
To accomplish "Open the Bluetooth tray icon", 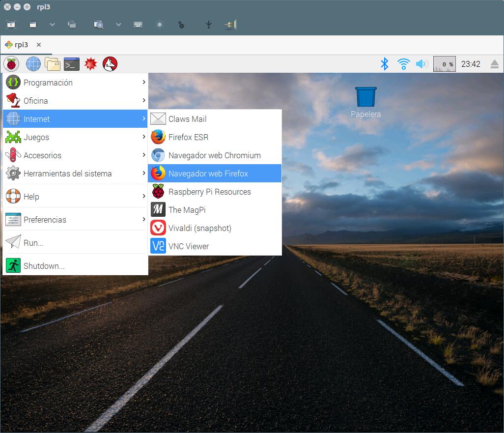I will tap(385, 64).
